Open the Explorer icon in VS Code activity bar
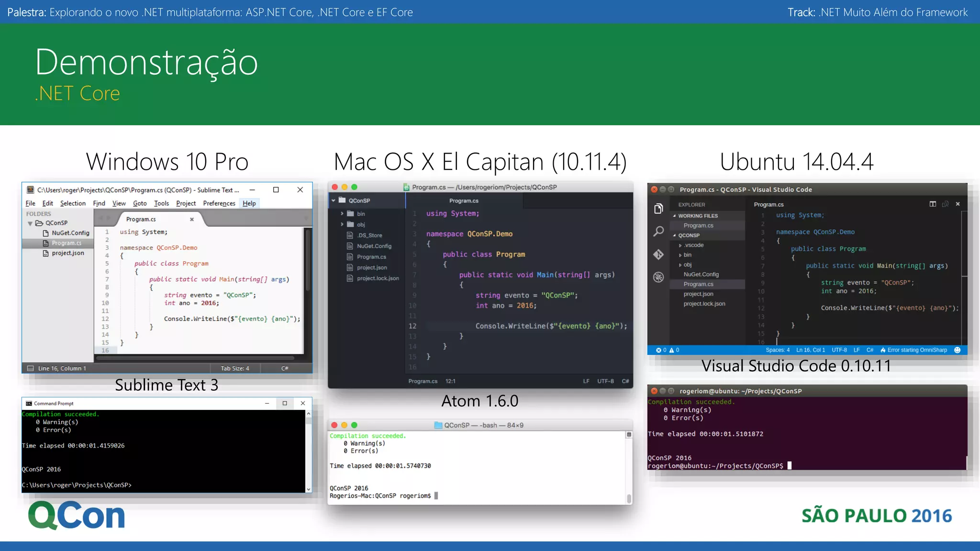Viewport: 980px width, 551px height. click(658, 209)
